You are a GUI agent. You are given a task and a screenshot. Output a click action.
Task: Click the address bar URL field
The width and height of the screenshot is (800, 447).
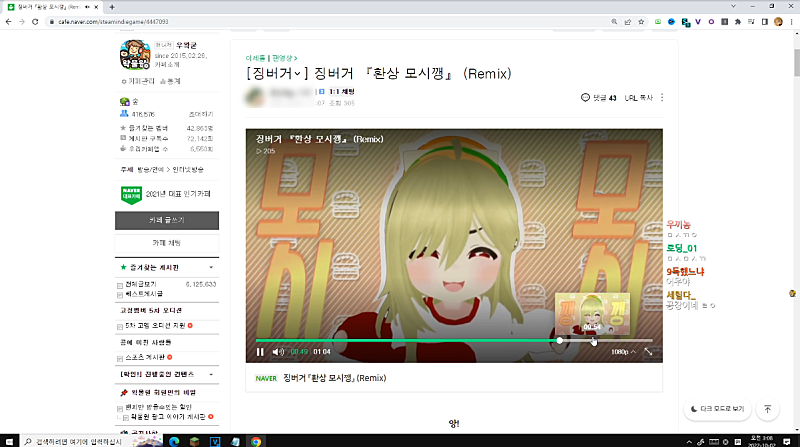(327, 22)
